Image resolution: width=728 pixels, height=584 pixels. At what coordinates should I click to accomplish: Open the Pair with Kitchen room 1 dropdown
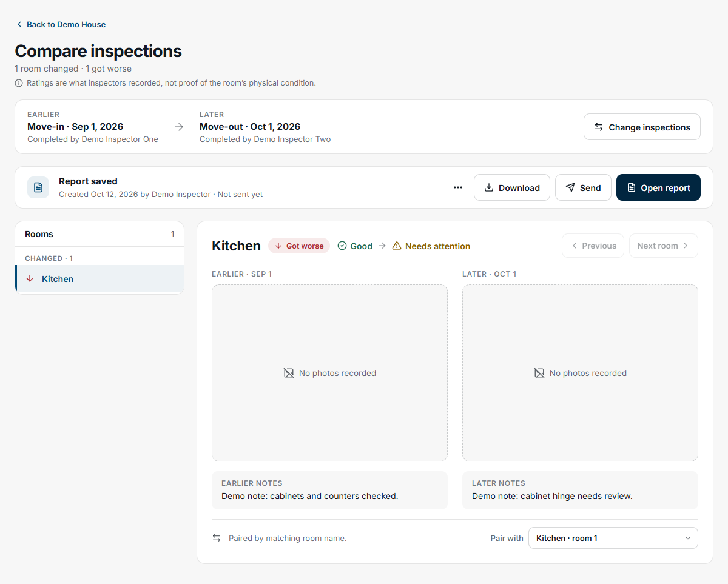pyautogui.click(x=613, y=538)
